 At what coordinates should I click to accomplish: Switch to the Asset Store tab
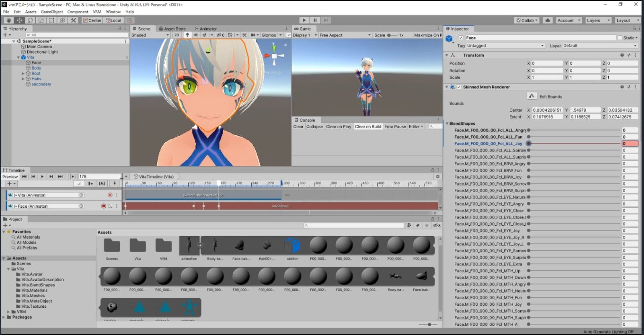(x=172, y=29)
